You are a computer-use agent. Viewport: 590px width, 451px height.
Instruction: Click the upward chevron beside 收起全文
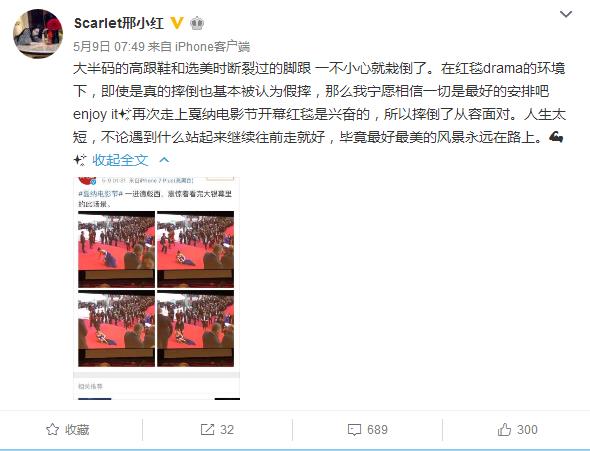(x=164, y=160)
